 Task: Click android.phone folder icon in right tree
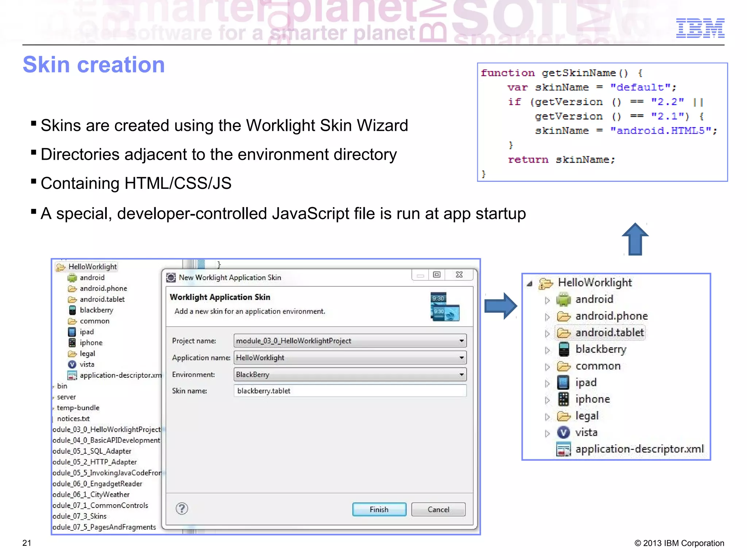(x=564, y=316)
